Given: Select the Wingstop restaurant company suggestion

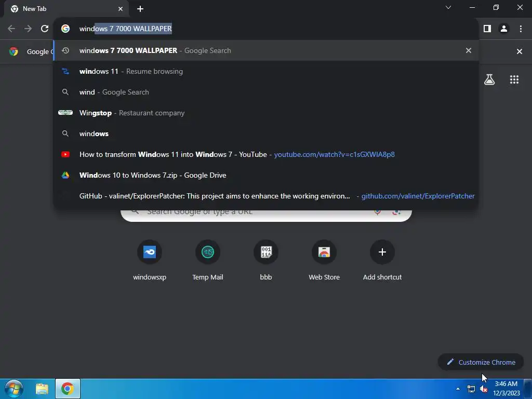Looking at the screenshot, I should (x=267, y=113).
